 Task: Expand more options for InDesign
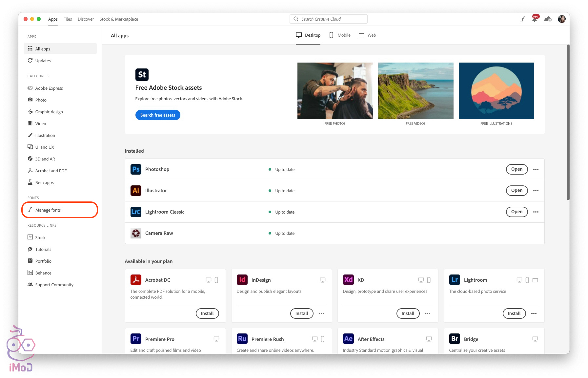click(x=321, y=313)
